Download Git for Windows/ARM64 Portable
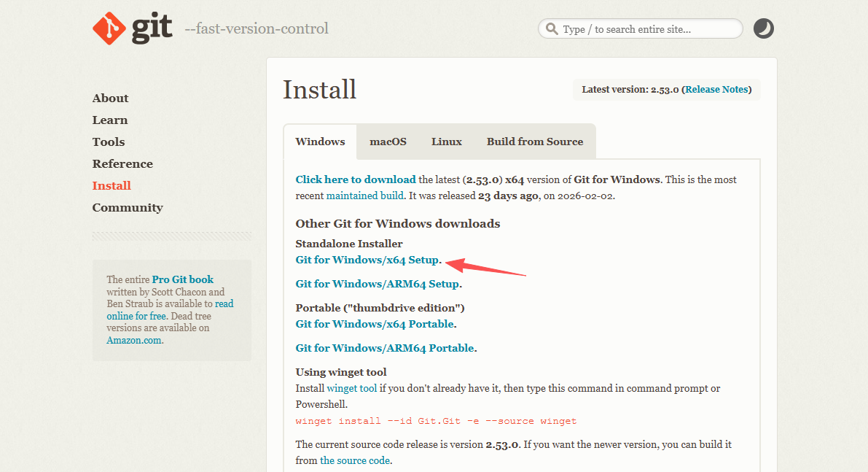 (385, 348)
